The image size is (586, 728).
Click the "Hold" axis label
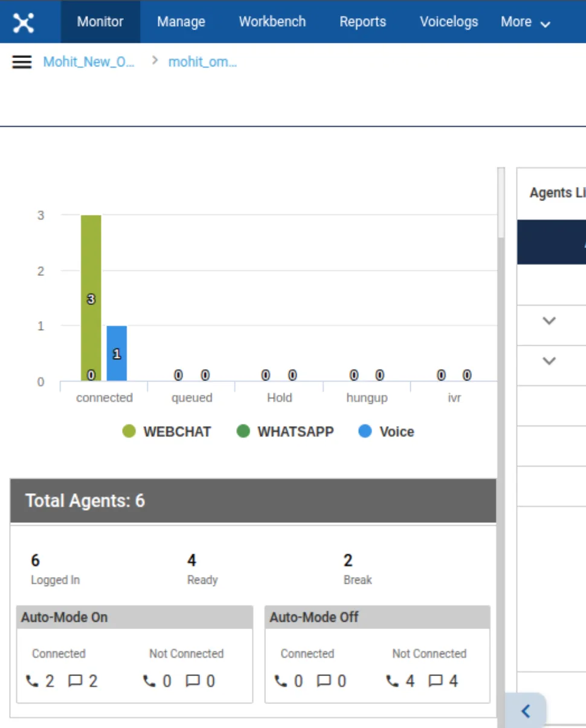coord(279,398)
